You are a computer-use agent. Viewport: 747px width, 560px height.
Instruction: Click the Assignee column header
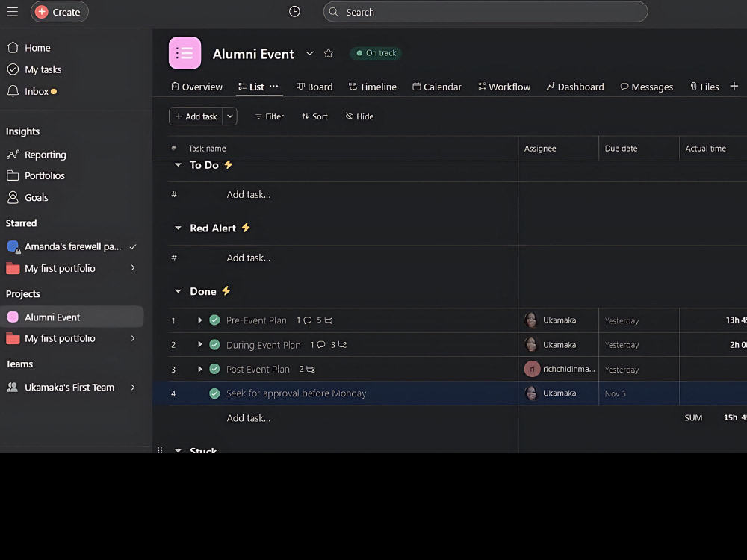(x=558, y=149)
